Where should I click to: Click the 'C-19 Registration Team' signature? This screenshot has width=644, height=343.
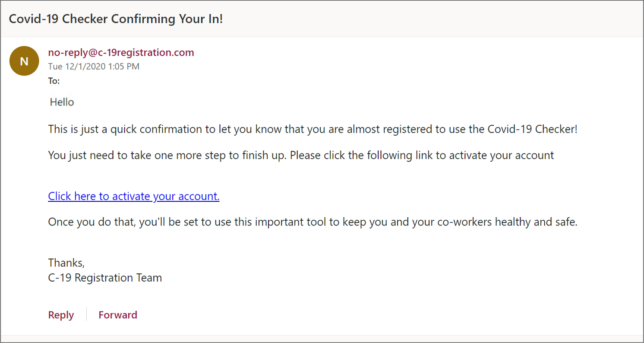pos(105,278)
